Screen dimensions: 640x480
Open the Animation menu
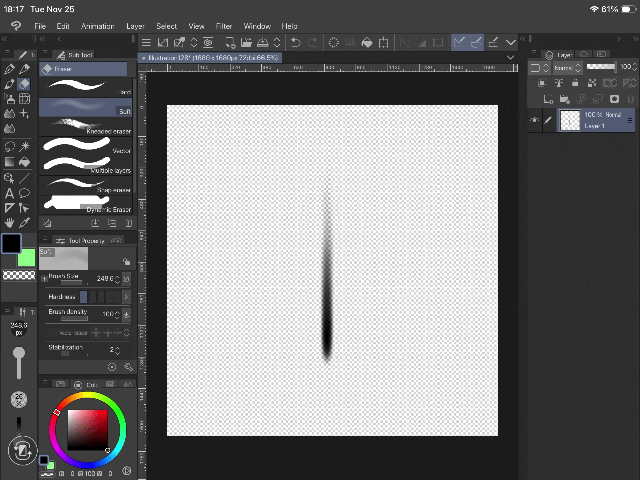pyautogui.click(x=97, y=26)
